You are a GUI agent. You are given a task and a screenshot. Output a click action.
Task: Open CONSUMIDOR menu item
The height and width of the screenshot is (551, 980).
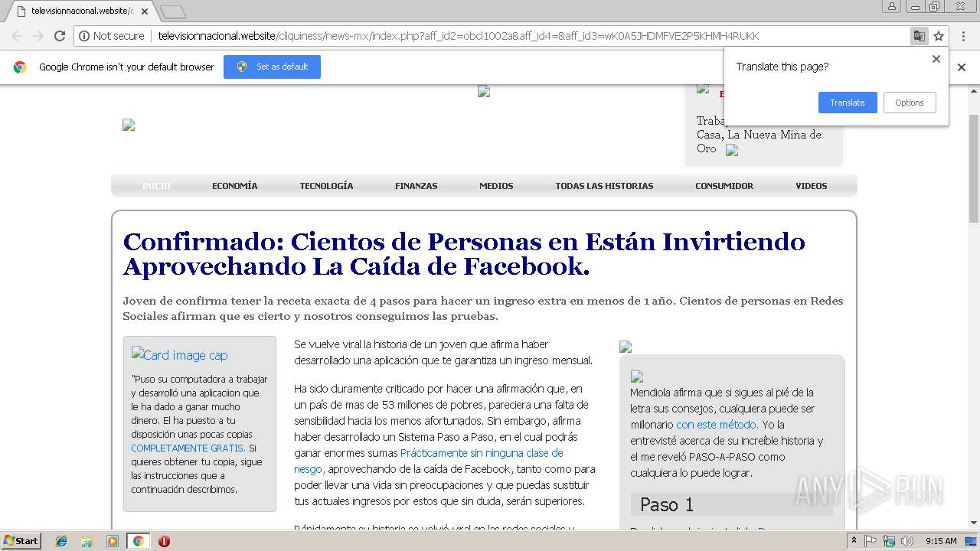(x=724, y=186)
